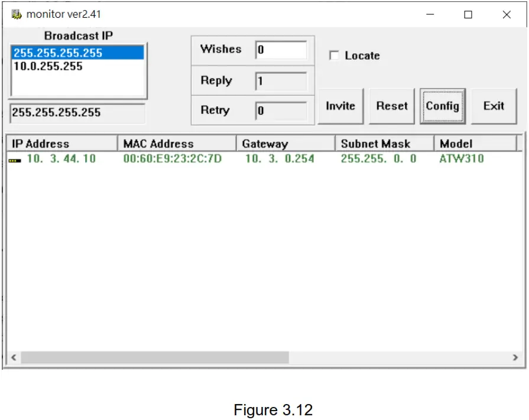Click the Invite button
The image size is (529, 420).
340,106
